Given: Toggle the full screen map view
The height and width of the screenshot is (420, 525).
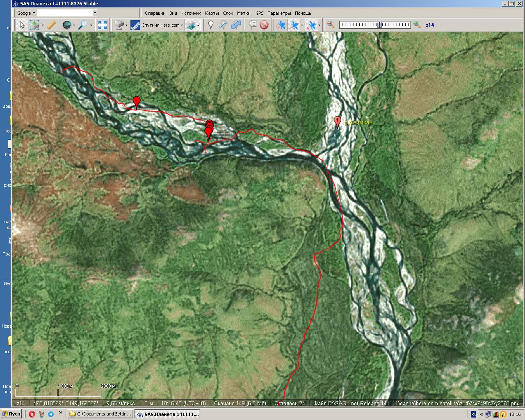Looking at the screenshot, I should [103, 25].
